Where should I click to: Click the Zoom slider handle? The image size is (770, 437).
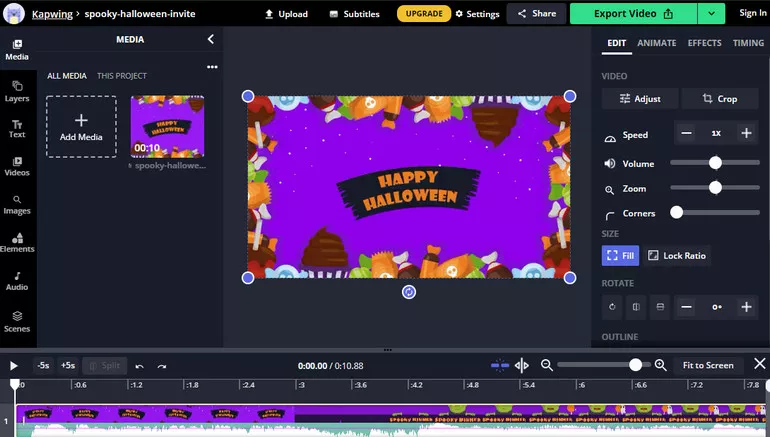click(715, 187)
